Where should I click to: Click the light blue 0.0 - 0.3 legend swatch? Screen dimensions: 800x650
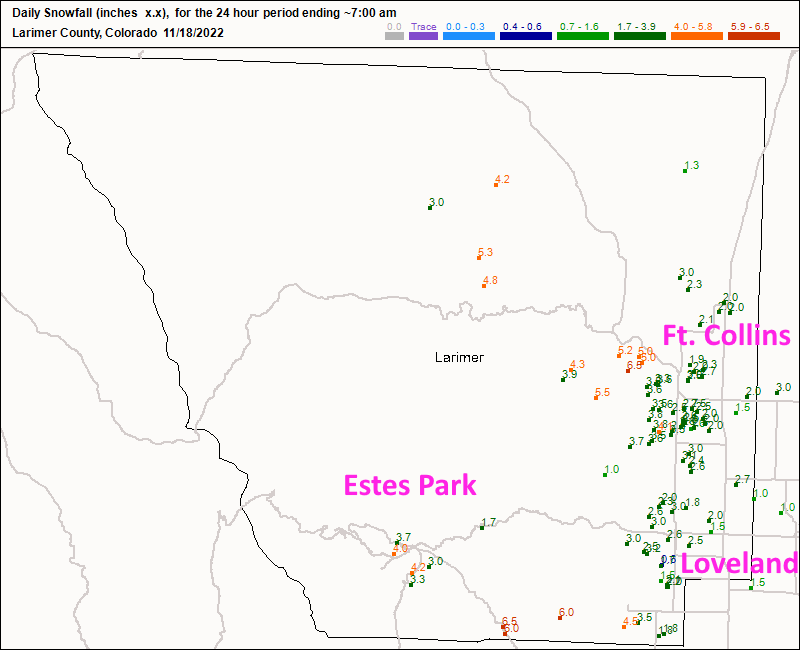click(469, 36)
